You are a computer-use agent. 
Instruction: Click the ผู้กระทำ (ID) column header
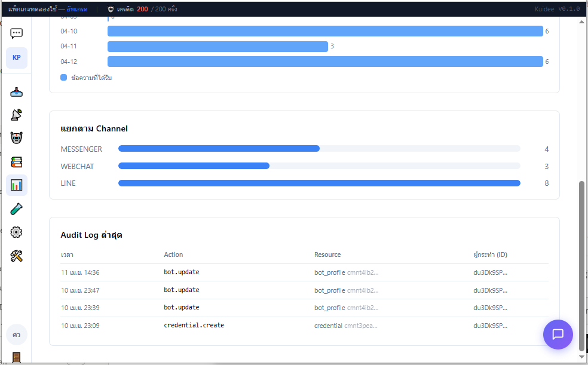pos(490,254)
